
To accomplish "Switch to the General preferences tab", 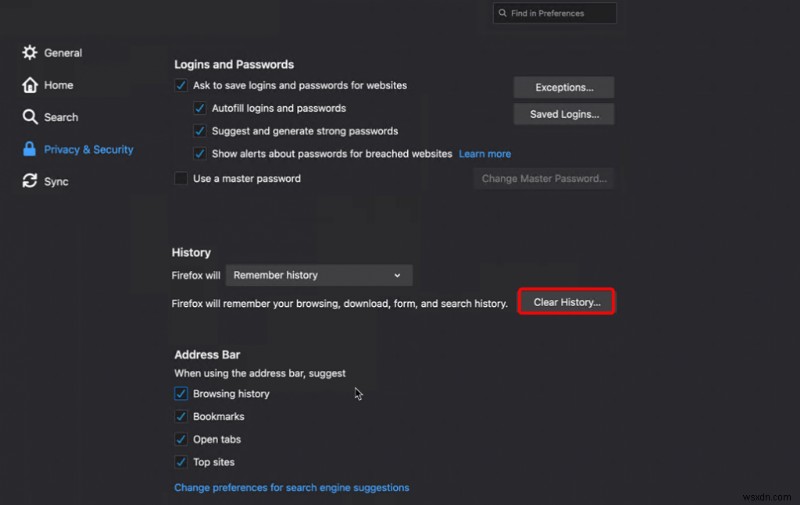I will coord(63,53).
